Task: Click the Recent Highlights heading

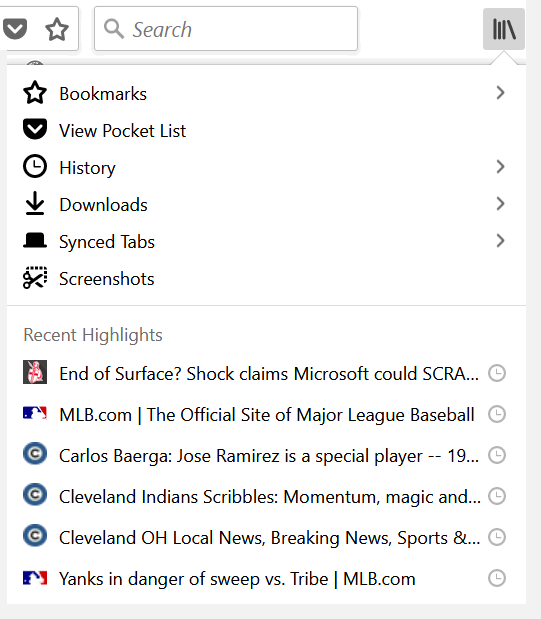Action: (93, 335)
